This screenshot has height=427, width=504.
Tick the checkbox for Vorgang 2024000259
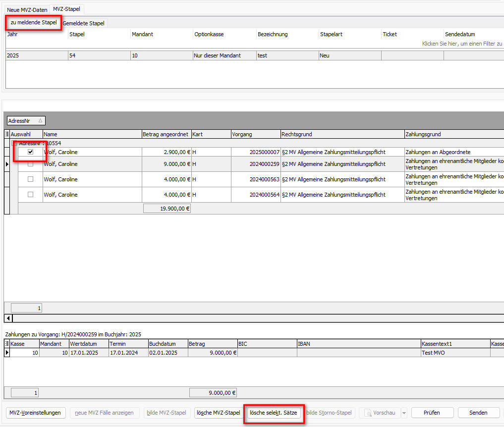coord(31,164)
